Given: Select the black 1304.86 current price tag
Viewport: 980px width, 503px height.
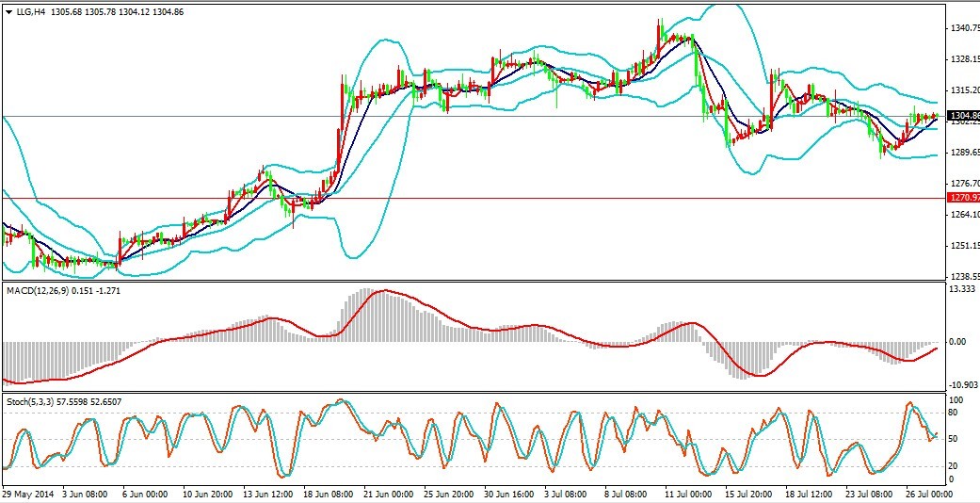Looking at the screenshot, I should point(963,116).
